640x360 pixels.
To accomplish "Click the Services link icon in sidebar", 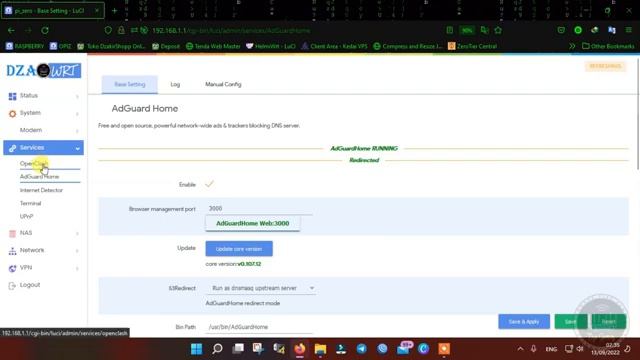I will 12,148.
